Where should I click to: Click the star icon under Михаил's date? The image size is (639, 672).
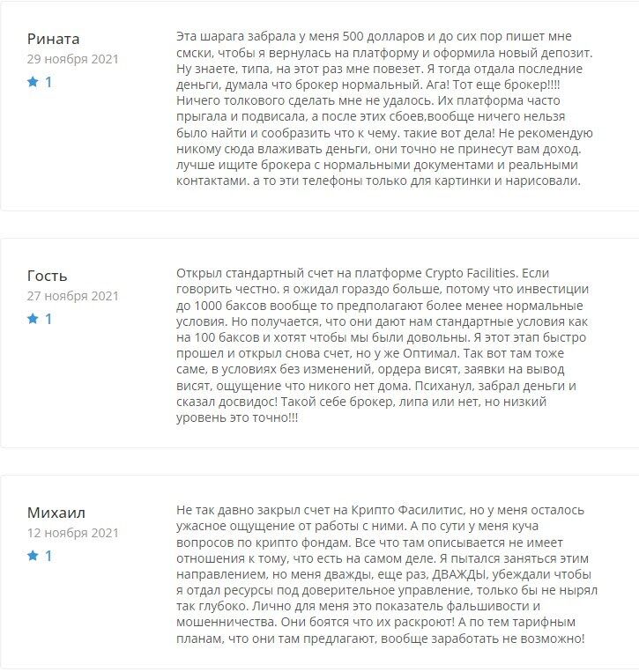[x=33, y=556]
